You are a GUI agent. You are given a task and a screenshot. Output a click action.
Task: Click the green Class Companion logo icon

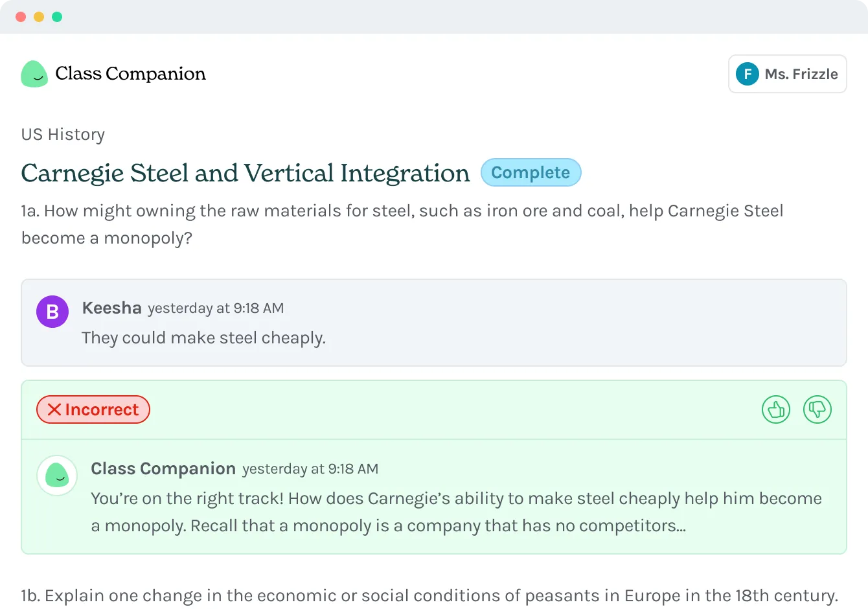pos(34,74)
